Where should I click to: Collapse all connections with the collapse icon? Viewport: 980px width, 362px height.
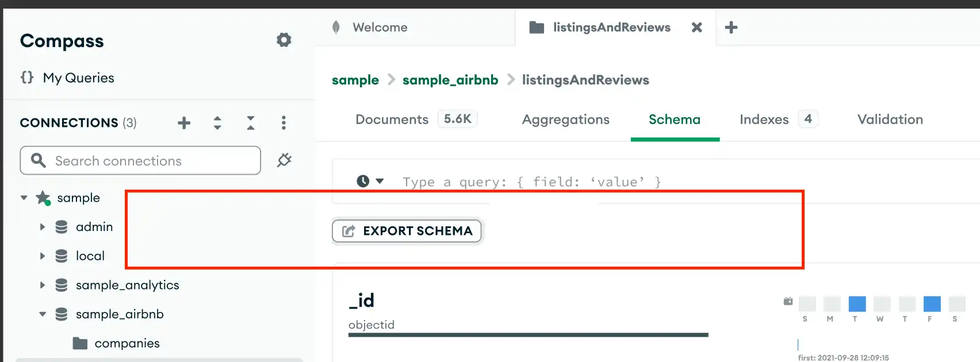(250, 122)
